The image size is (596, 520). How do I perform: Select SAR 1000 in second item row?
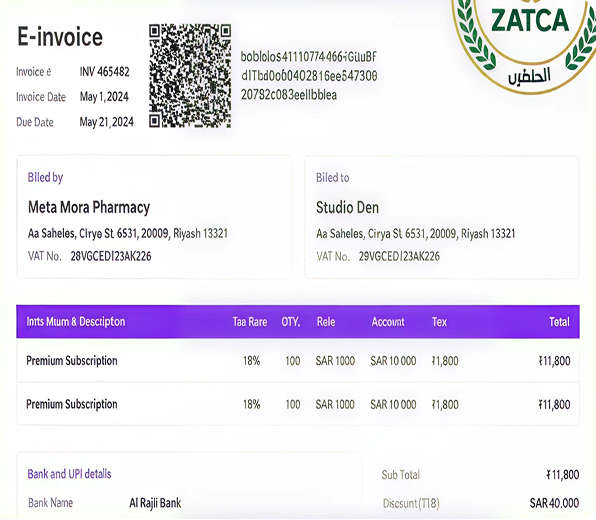(335, 404)
